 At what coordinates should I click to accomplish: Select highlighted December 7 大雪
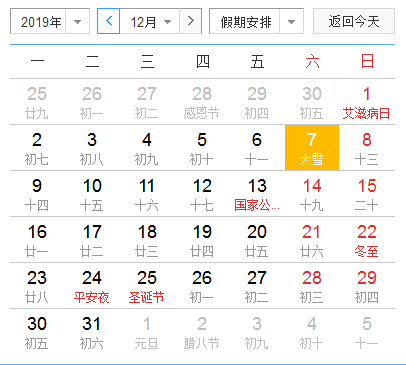[x=312, y=148]
